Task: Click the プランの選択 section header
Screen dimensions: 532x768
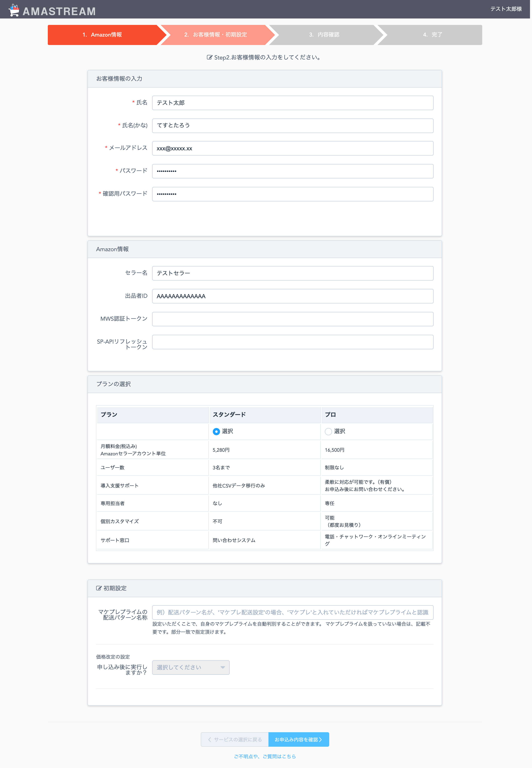Action: pyautogui.click(x=265, y=384)
